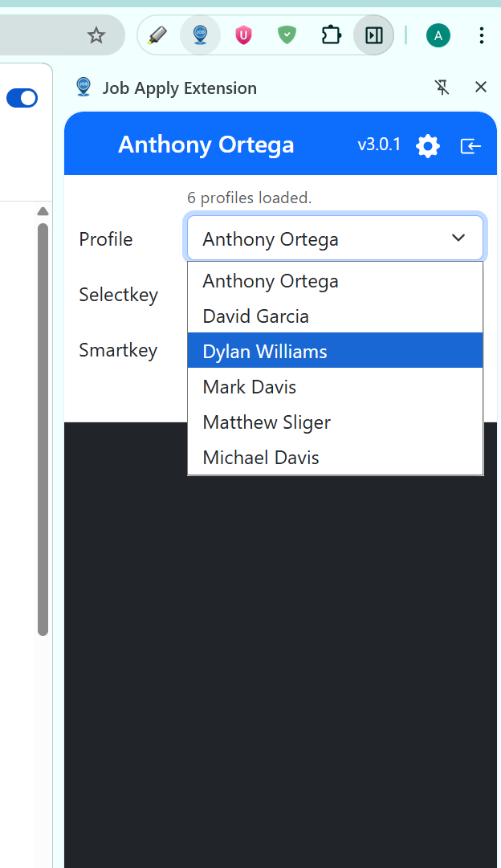Close the Job Apply Extension panel
Viewport: 501px width, 868px height.
(x=480, y=87)
